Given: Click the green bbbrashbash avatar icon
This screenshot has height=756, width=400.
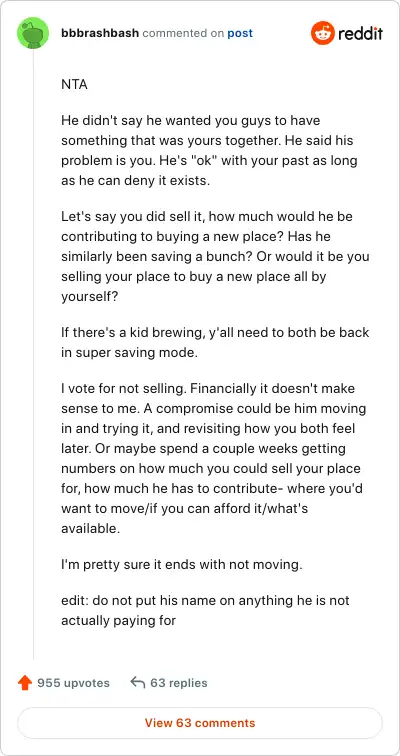Looking at the screenshot, I should coord(33,33).
